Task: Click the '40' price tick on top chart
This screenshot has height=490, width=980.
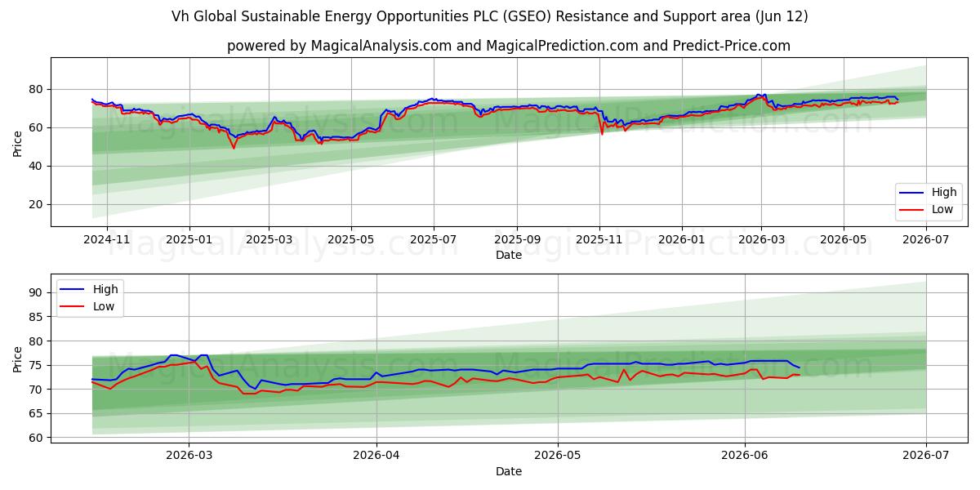Action: (x=37, y=166)
